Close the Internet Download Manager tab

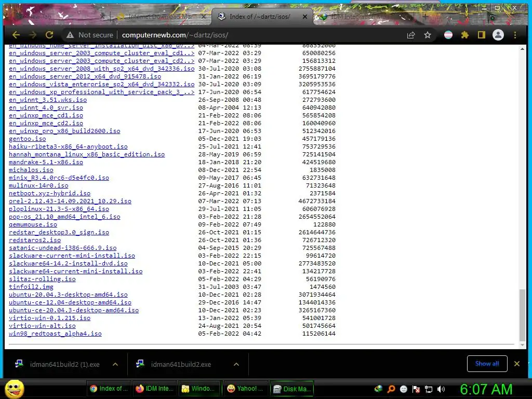pos(204,16)
